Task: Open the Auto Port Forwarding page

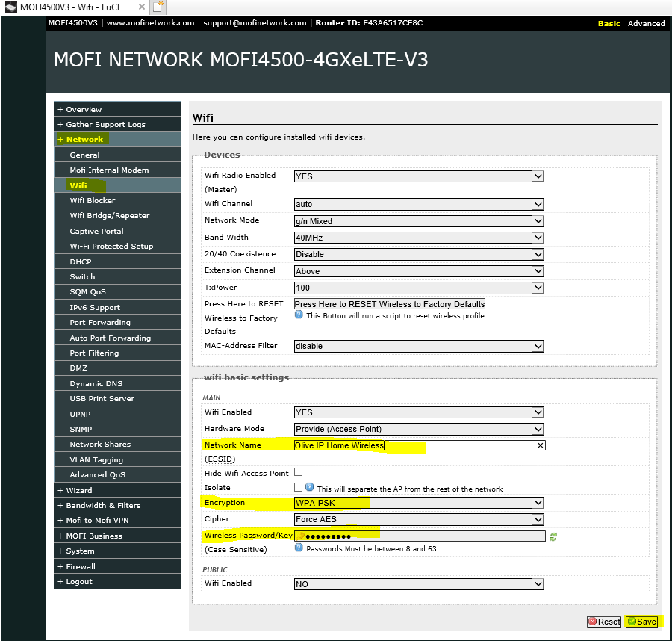Action: point(117,338)
